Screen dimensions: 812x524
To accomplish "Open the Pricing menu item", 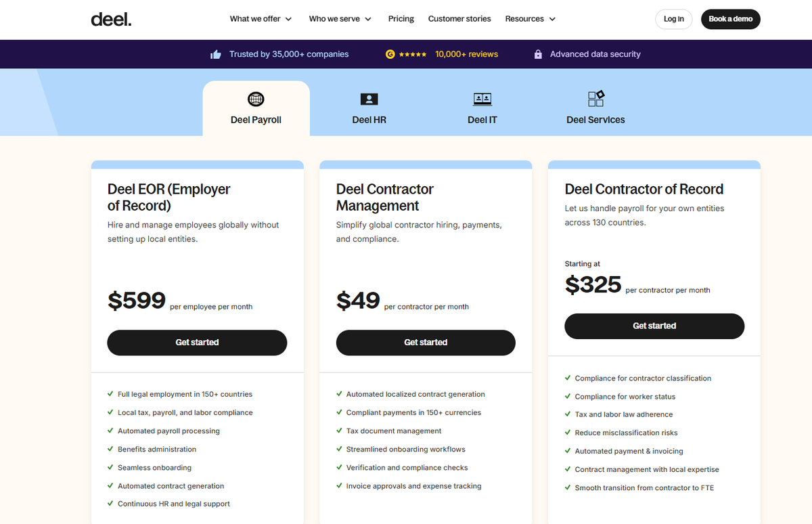I will (x=401, y=19).
